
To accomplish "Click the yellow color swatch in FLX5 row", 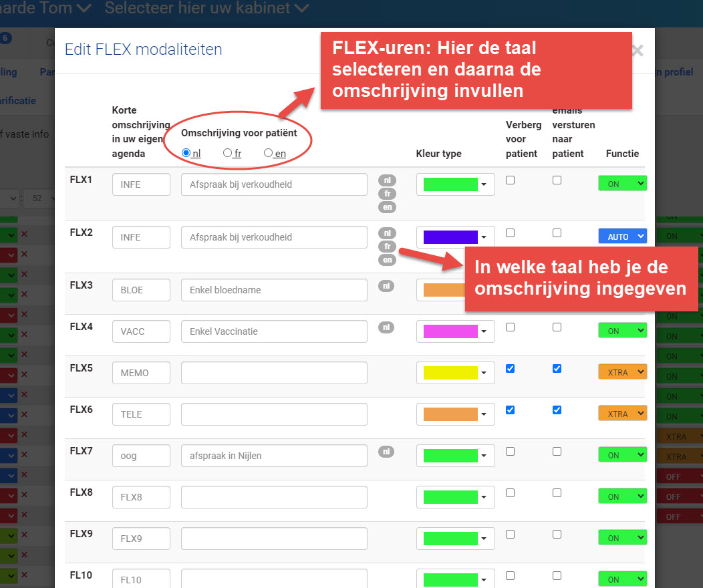I will pos(450,373).
